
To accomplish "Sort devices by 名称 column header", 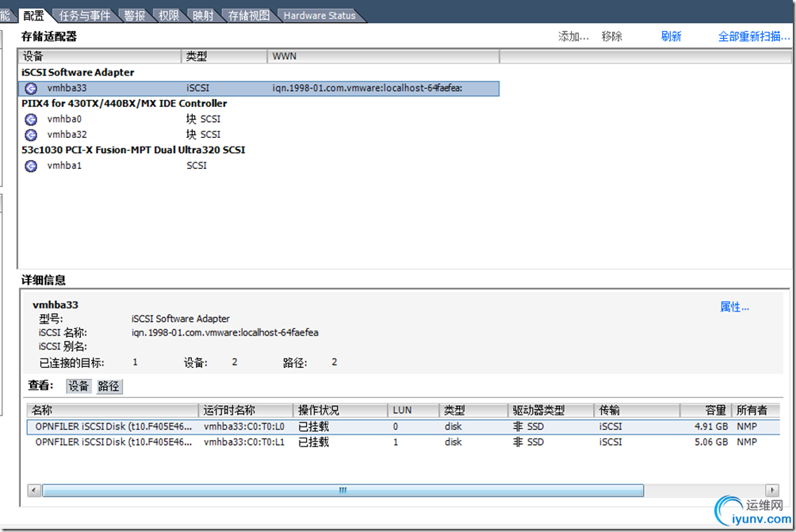I will click(x=113, y=410).
